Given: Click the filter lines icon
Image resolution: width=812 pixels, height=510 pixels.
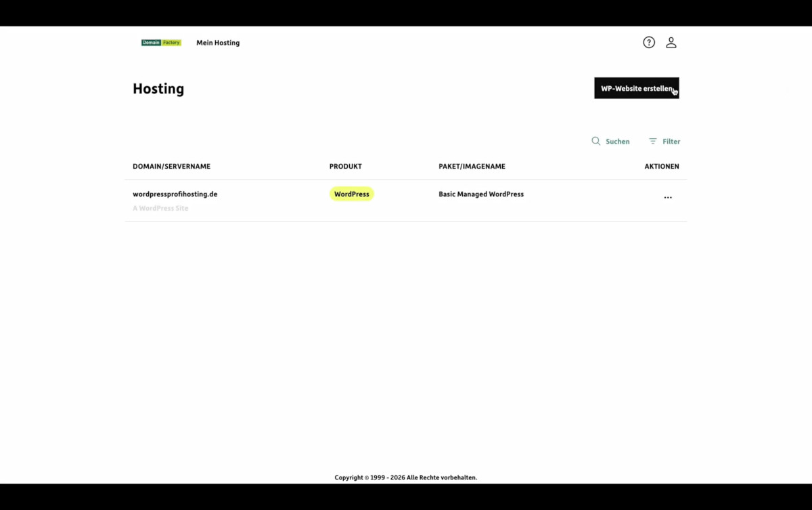Looking at the screenshot, I should (653, 141).
